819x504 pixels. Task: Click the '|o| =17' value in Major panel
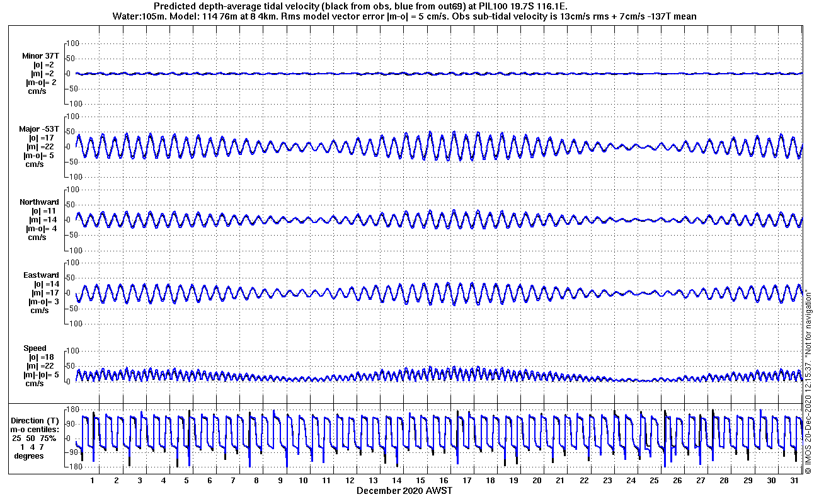[x=43, y=138]
